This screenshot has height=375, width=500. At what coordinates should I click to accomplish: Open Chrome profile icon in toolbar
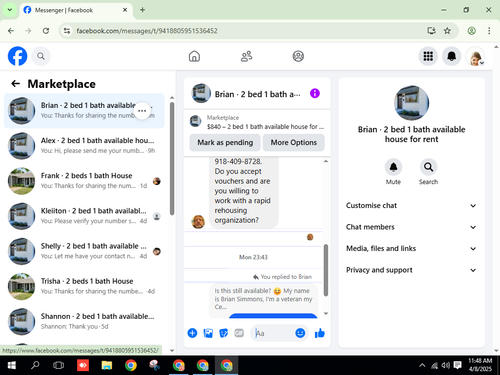pyautogui.click(x=471, y=31)
